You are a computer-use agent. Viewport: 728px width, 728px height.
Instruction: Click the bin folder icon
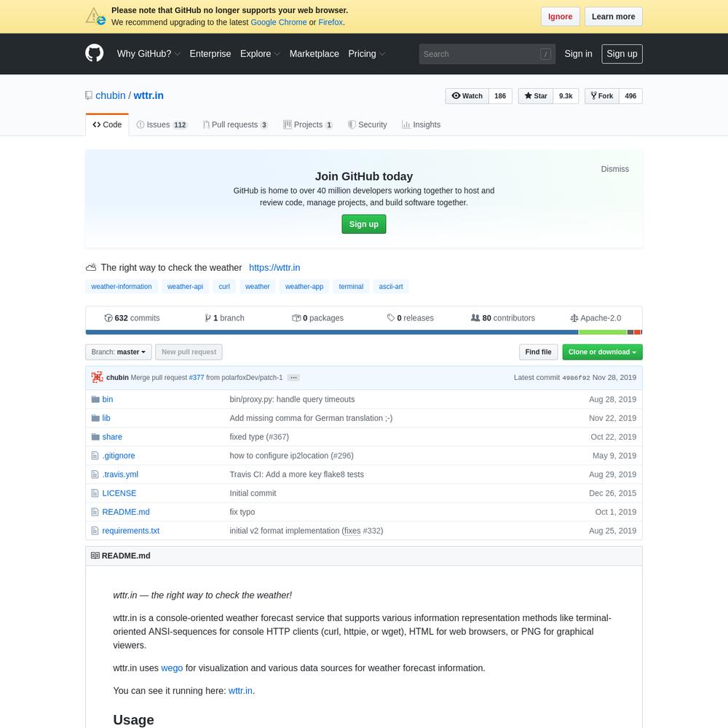95,399
